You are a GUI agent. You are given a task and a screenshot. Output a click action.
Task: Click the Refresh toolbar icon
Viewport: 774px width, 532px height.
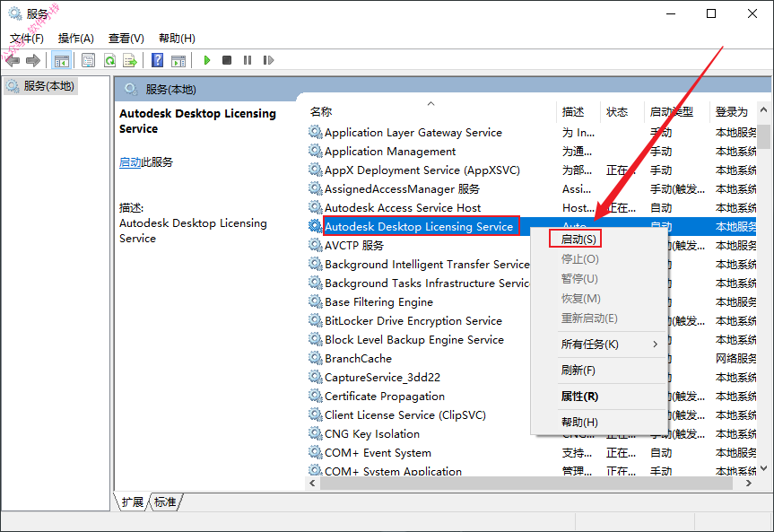click(x=109, y=60)
